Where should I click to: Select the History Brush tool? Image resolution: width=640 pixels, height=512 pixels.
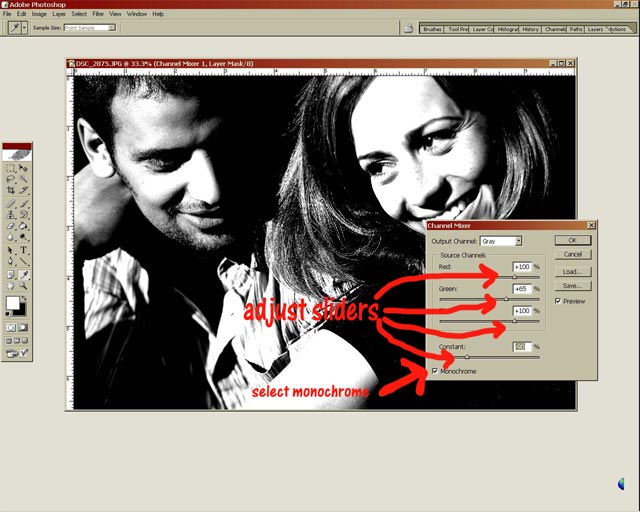pyautogui.click(x=24, y=215)
